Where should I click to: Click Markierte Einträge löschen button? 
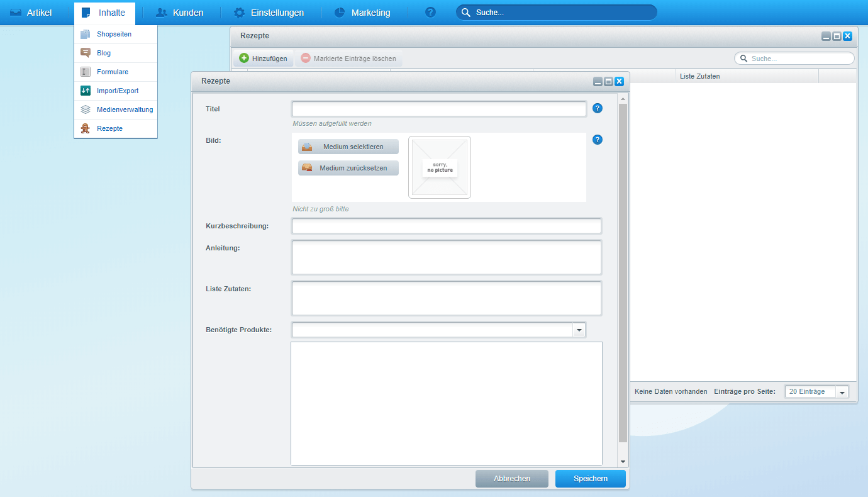[348, 59]
